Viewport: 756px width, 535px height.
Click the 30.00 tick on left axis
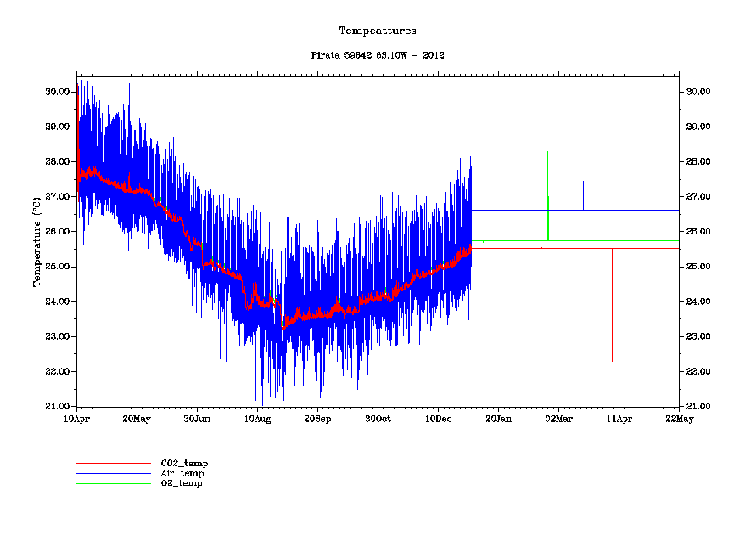pos(57,92)
